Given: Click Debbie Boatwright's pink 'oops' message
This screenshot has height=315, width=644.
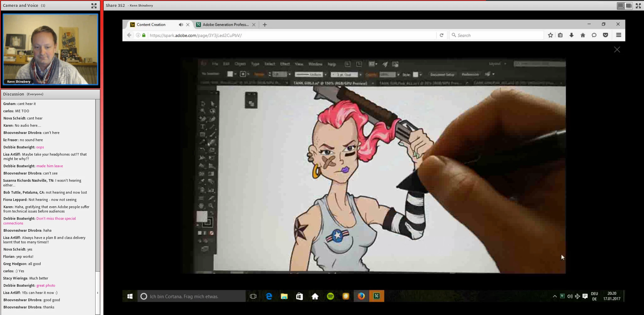Looking at the screenshot, I should pyautogui.click(x=40, y=147).
